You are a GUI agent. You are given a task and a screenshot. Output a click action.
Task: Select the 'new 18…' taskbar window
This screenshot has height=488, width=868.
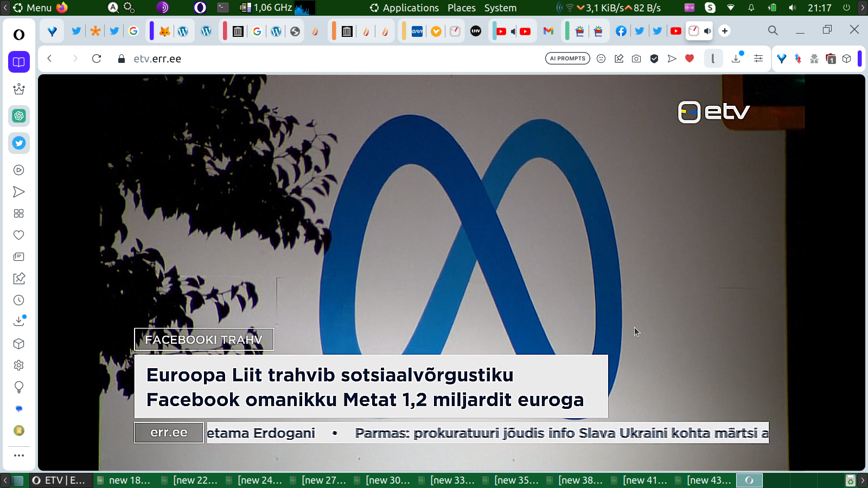(x=124, y=480)
